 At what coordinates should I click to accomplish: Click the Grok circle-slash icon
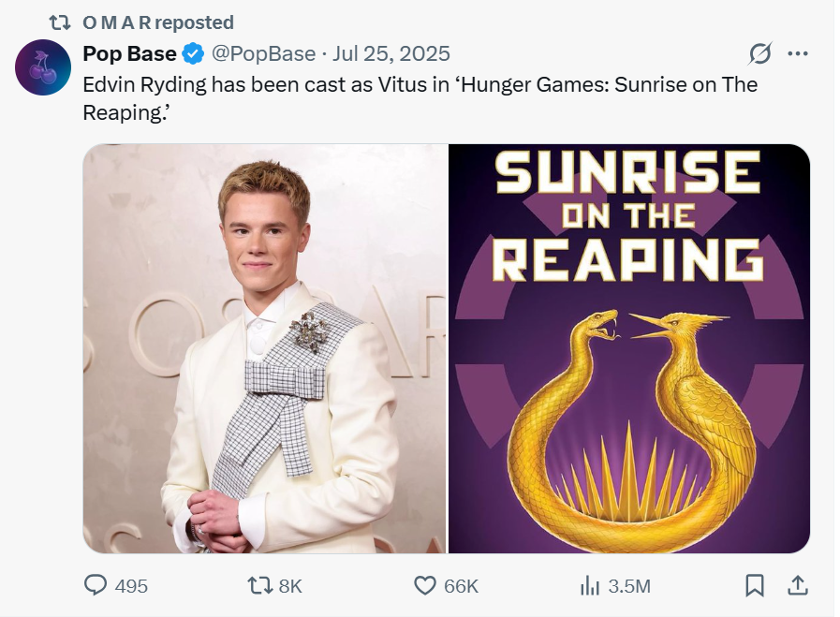760,53
